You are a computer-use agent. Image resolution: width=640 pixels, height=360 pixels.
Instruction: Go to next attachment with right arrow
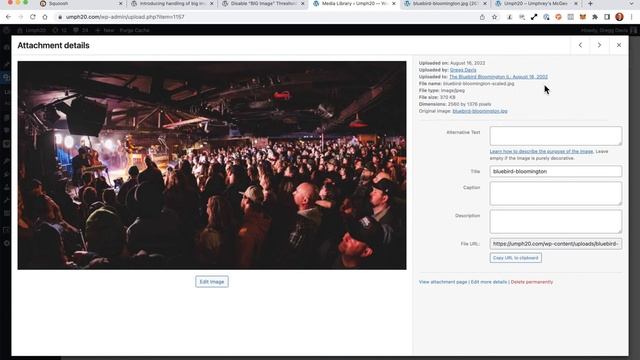[x=599, y=45]
